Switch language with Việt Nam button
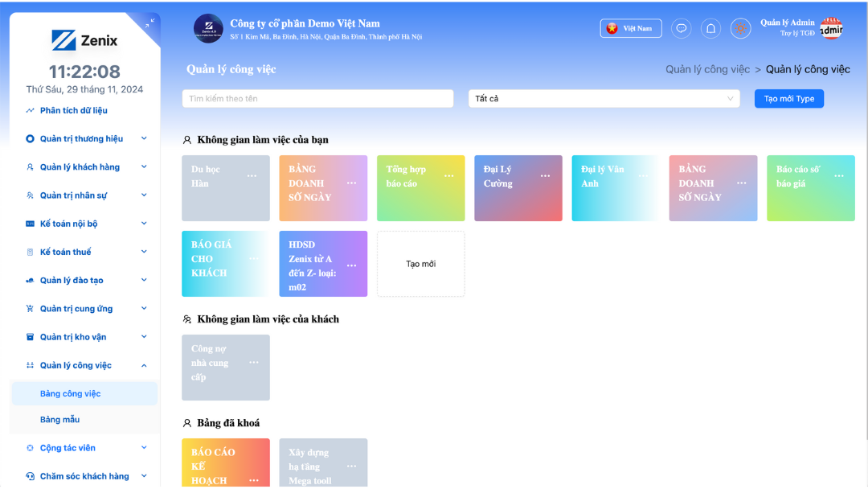Viewport: 868px width, 489px height. click(631, 28)
